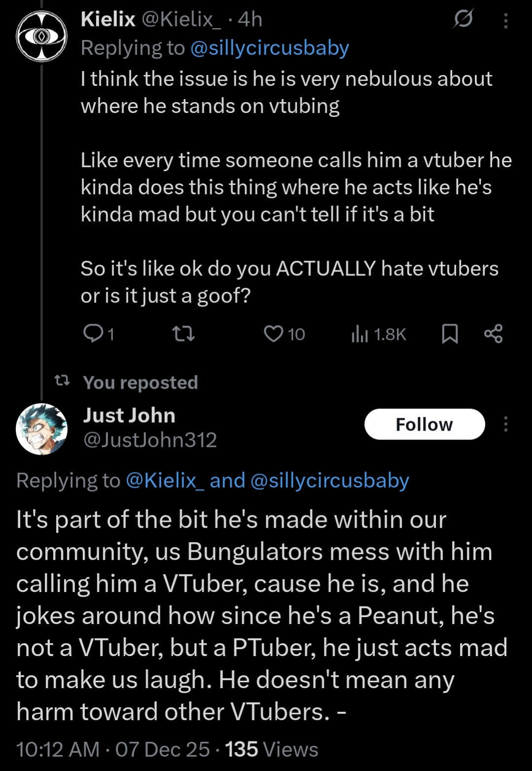Screen dimensions: 532x771
Task: Open Just John's profile avatar
Action: tap(41, 428)
